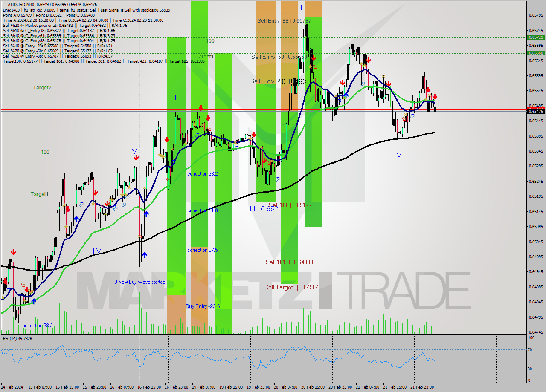Click the 'correction 61.8' label

point(203,210)
